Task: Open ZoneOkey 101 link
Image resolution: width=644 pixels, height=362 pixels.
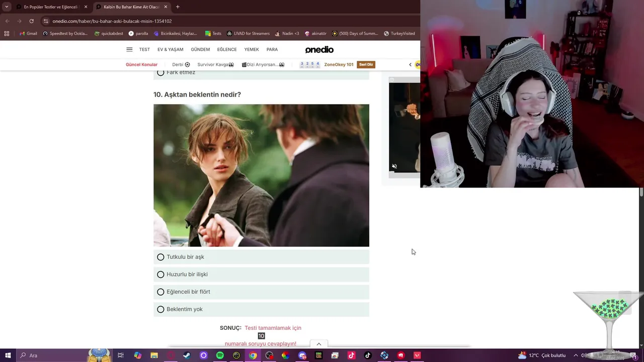Action: click(x=339, y=64)
